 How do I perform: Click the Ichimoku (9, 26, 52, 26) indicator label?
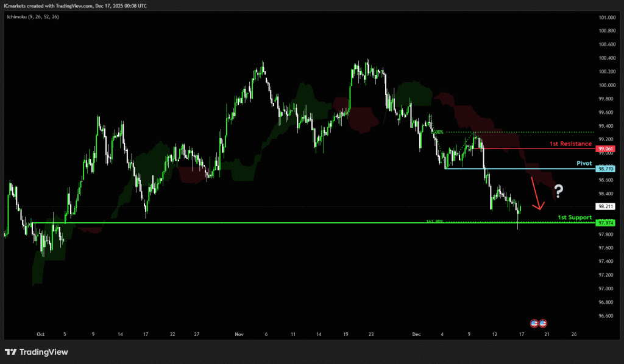click(33, 17)
